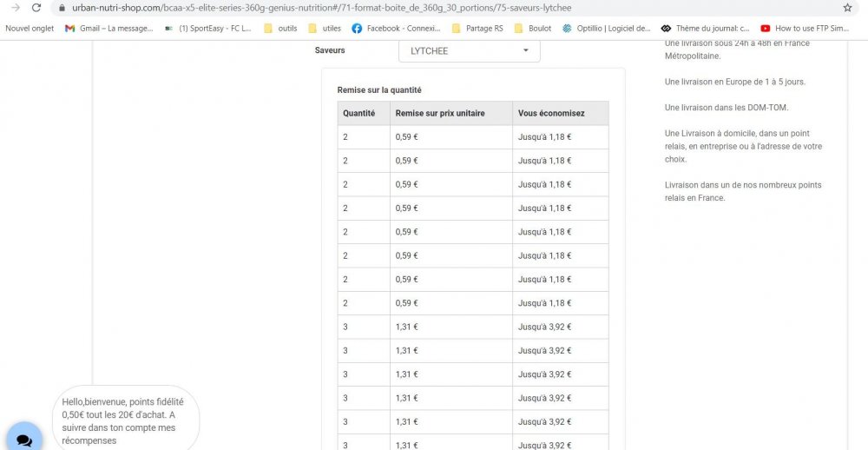This screenshot has height=450, width=868.
Task: Select the Livraison à domicile paragraph
Action: point(744,146)
